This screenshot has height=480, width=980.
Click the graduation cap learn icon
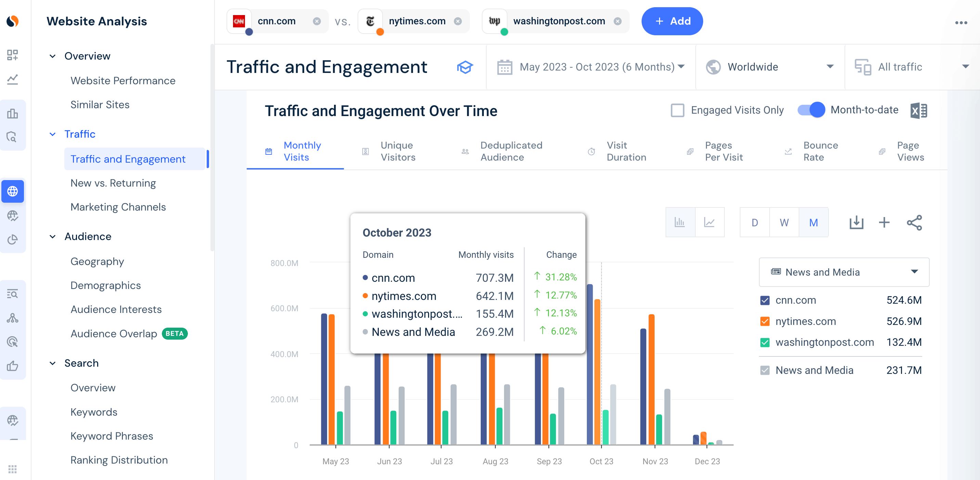pyautogui.click(x=465, y=67)
